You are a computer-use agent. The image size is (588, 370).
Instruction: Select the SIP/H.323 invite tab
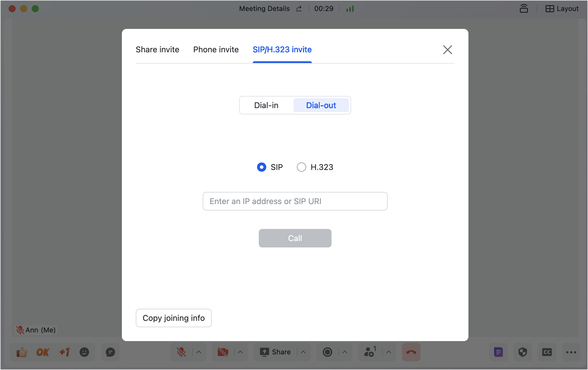tap(282, 49)
